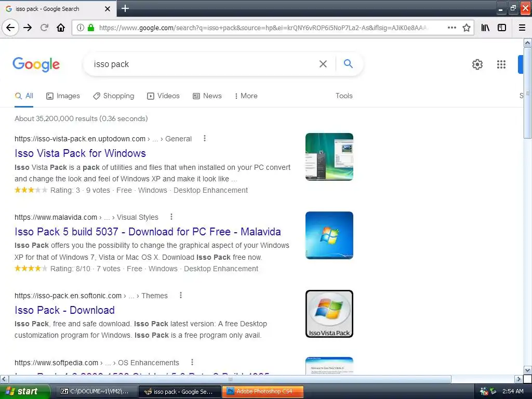Switch to Adobe Photoshop CS4 in taskbar
Screen dimensions: 532x399
tap(262, 391)
